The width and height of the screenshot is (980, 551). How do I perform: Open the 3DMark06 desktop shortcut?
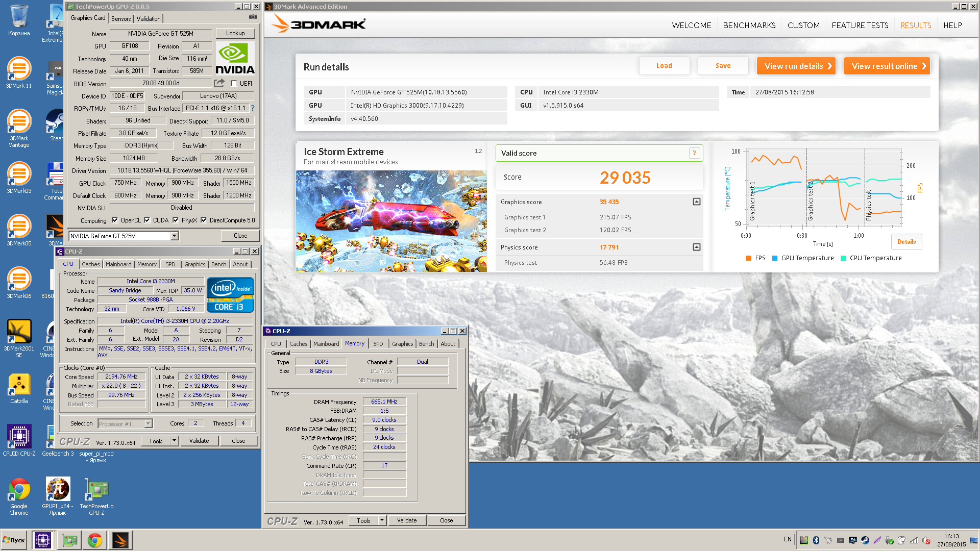coord(19,283)
